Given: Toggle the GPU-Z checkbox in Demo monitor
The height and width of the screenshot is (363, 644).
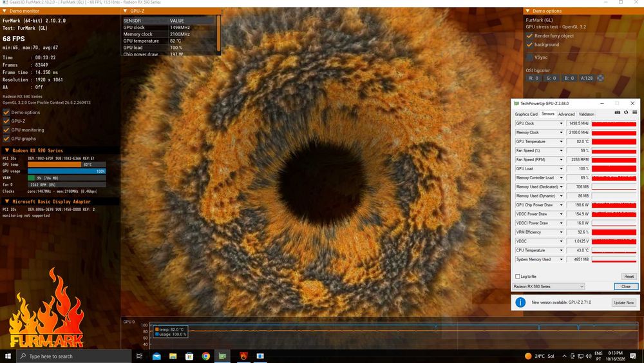Looking at the screenshot, I should (6, 121).
